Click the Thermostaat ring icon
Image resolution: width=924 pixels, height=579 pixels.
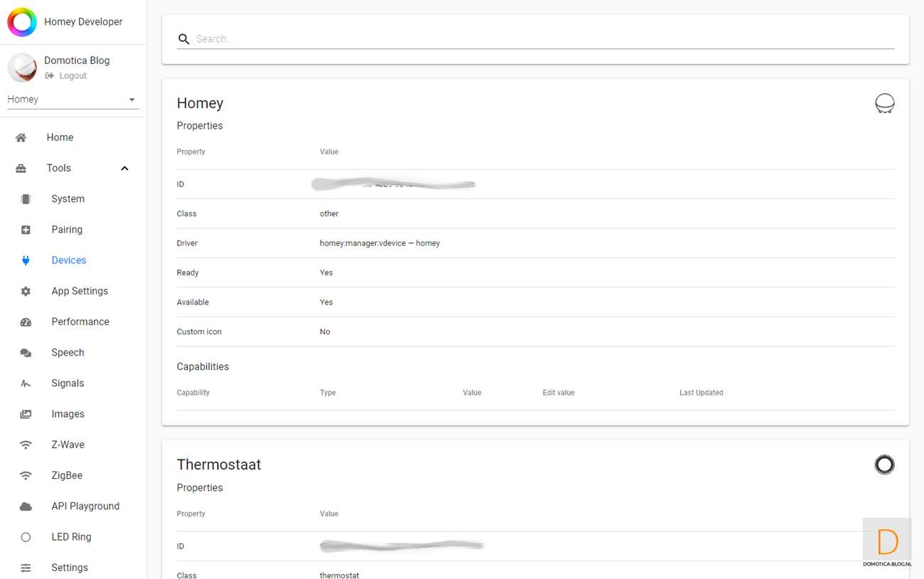click(x=884, y=464)
